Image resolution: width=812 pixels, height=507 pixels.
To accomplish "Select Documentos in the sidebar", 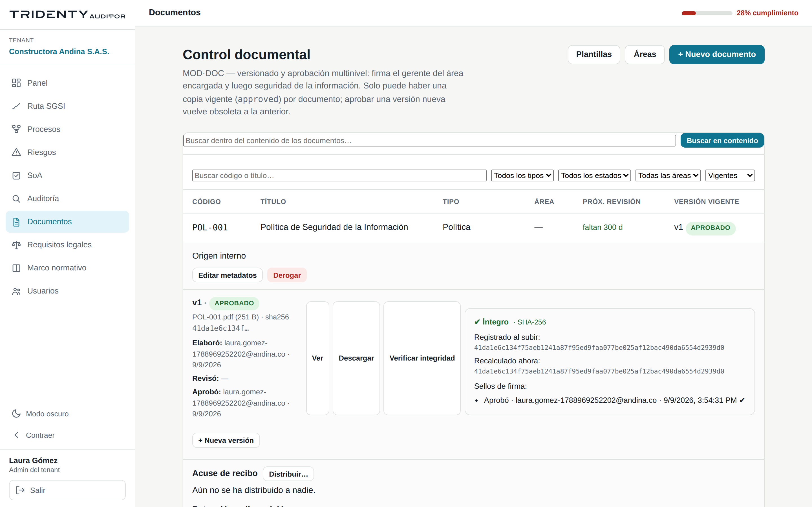I will (x=67, y=222).
